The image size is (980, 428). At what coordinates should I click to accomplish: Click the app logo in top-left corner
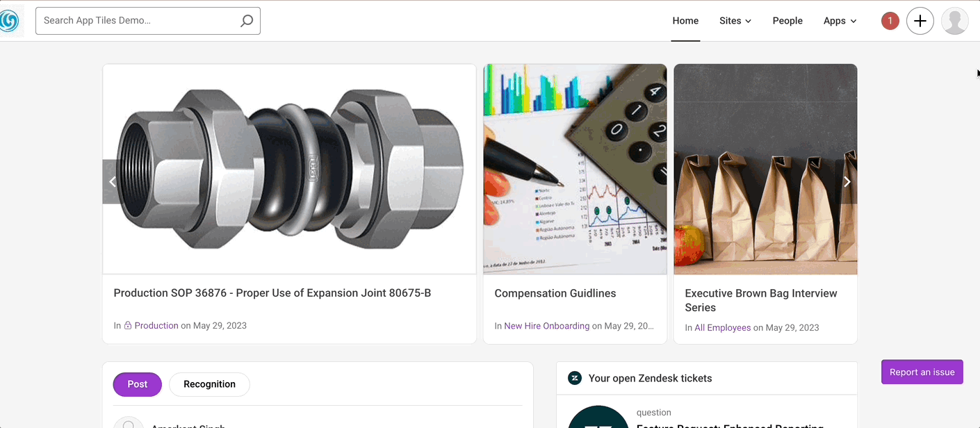click(10, 21)
